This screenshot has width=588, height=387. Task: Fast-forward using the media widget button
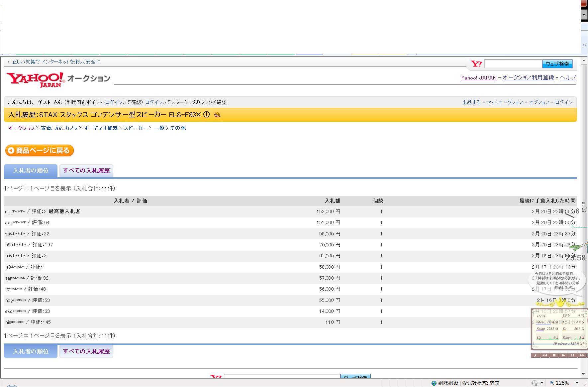pyautogui.click(x=582, y=355)
